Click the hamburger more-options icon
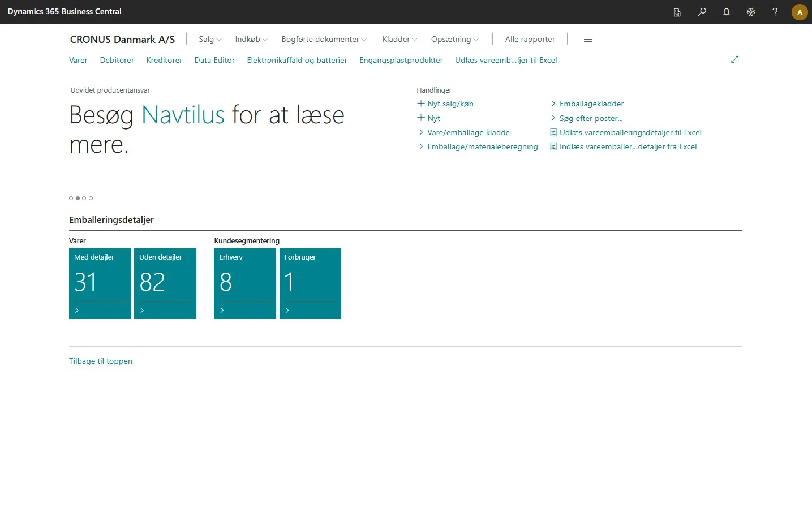 [x=588, y=39]
